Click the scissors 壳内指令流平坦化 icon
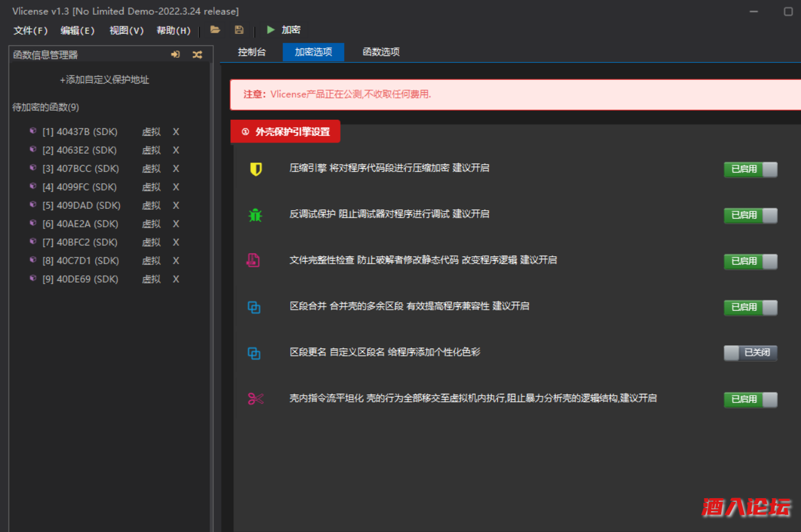 (x=256, y=399)
